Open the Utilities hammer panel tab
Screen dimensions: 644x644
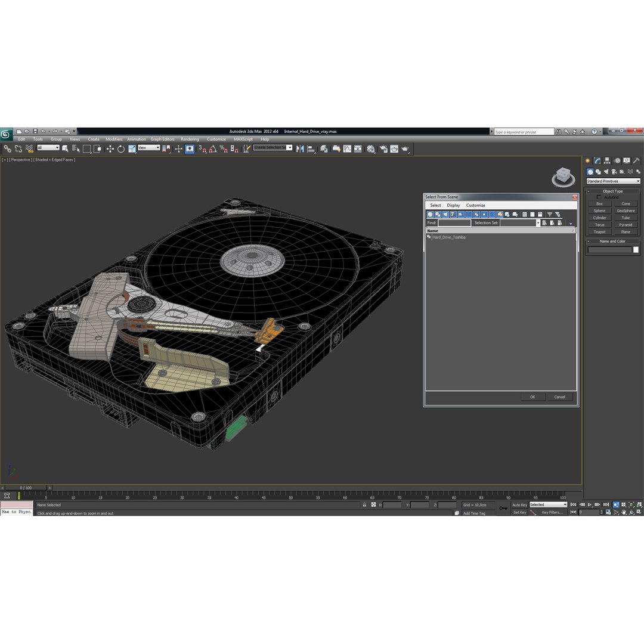point(636,160)
